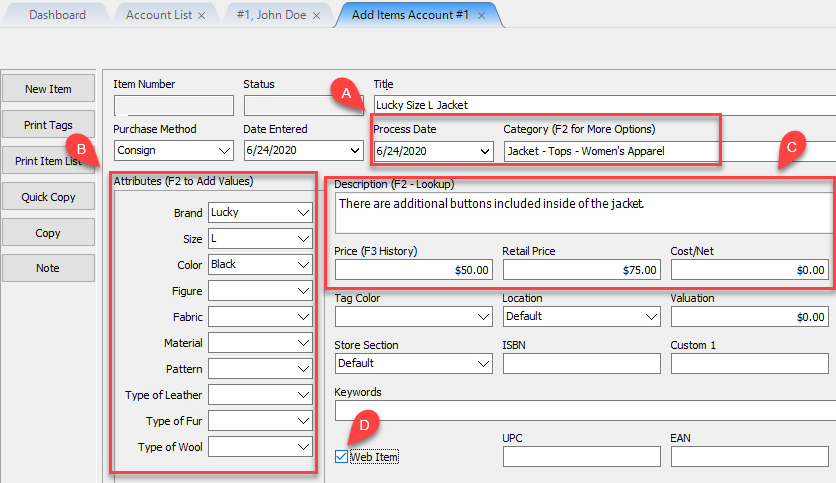
Task: Expand the Brand attribute dropdown
Action: click(303, 213)
